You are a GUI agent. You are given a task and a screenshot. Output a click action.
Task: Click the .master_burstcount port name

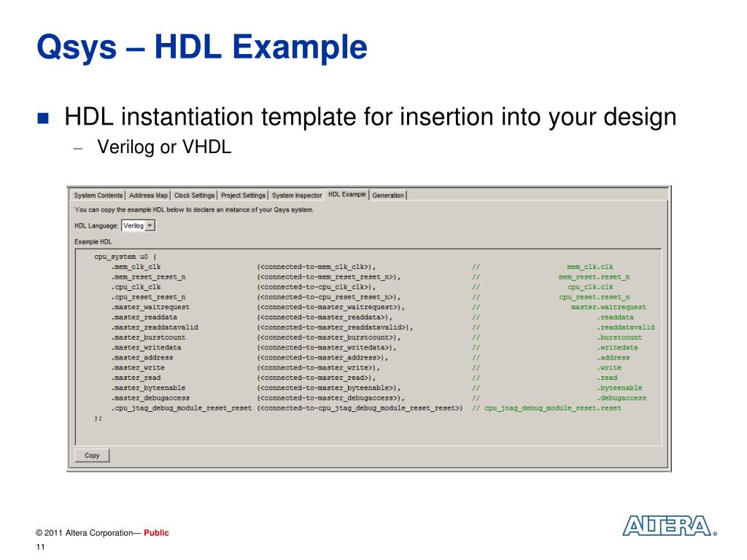click(148, 337)
